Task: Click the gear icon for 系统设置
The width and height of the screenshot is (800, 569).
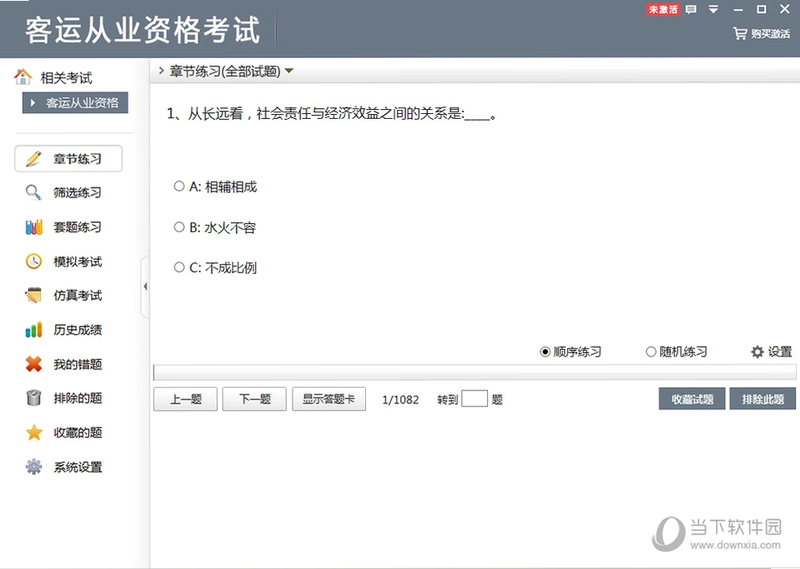Action: (x=34, y=466)
